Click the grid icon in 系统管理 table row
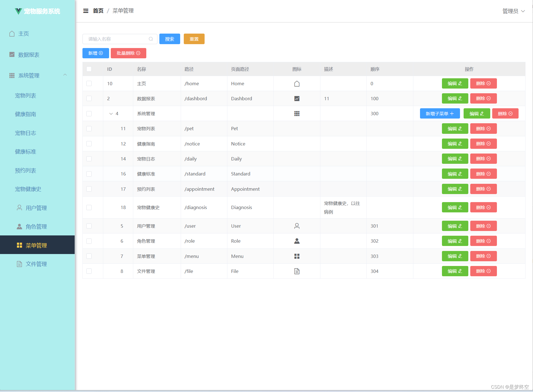The image size is (533, 392). pyautogui.click(x=297, y=114)
